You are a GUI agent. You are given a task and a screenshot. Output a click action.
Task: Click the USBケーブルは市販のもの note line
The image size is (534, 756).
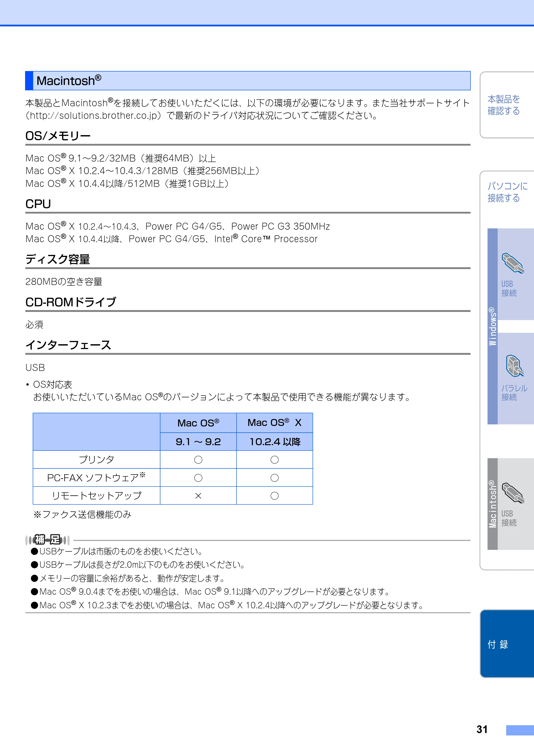[x=117, y=551]
